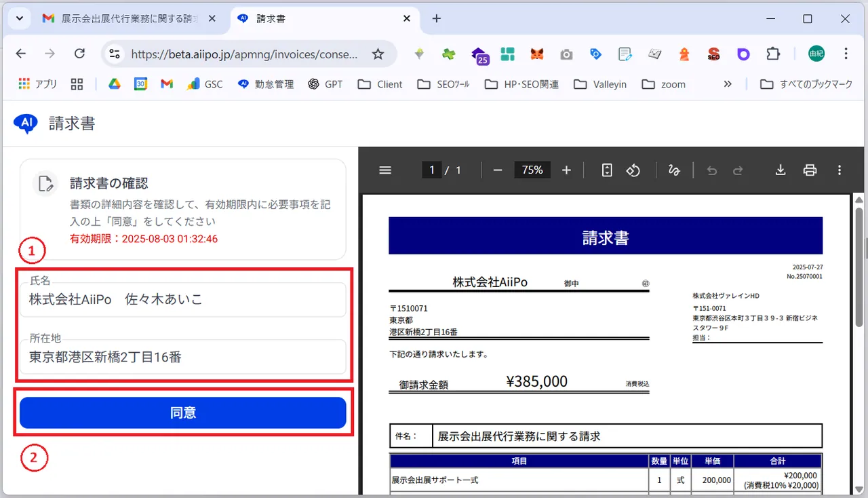Click the AiiPo logo in header
868x498 pixels.
[x=26, y=123]
